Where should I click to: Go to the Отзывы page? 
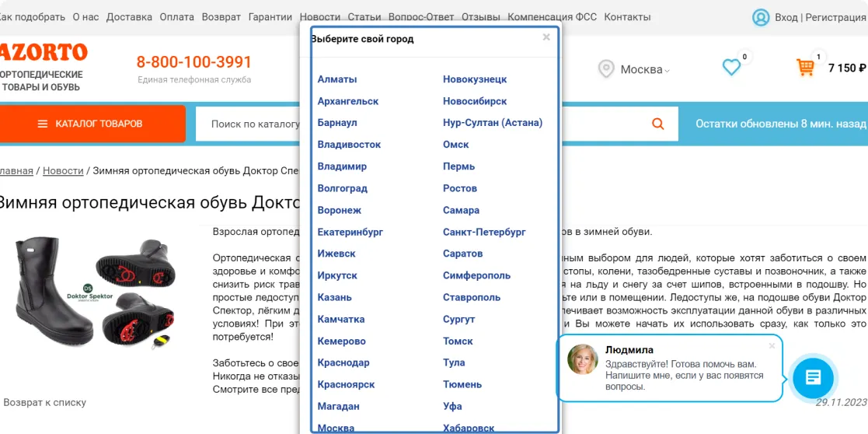[481, 17]
